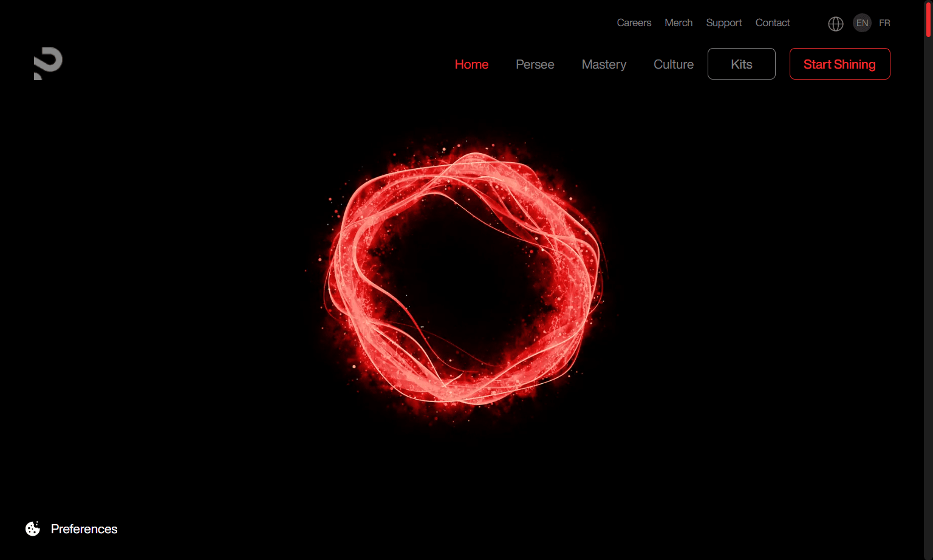Viewport: 933px width, 560px height.
Task: Open the Mastery section
Action: pos(604,64)
